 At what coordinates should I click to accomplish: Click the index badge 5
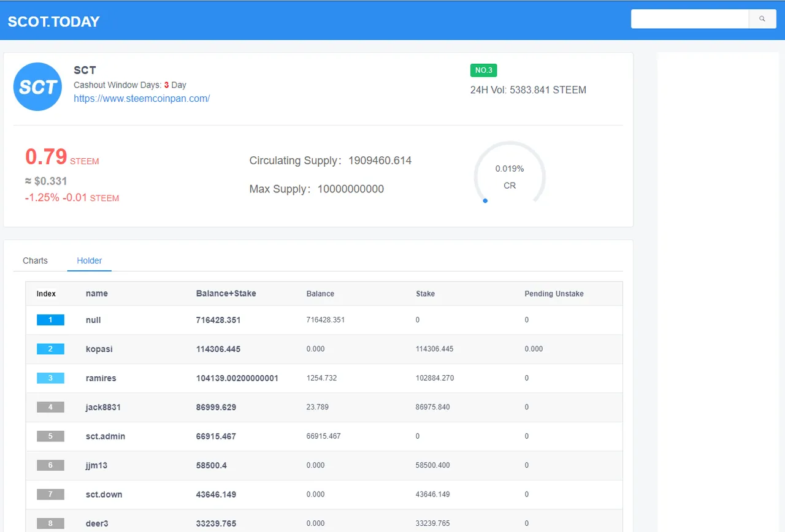tap(50, 436)
